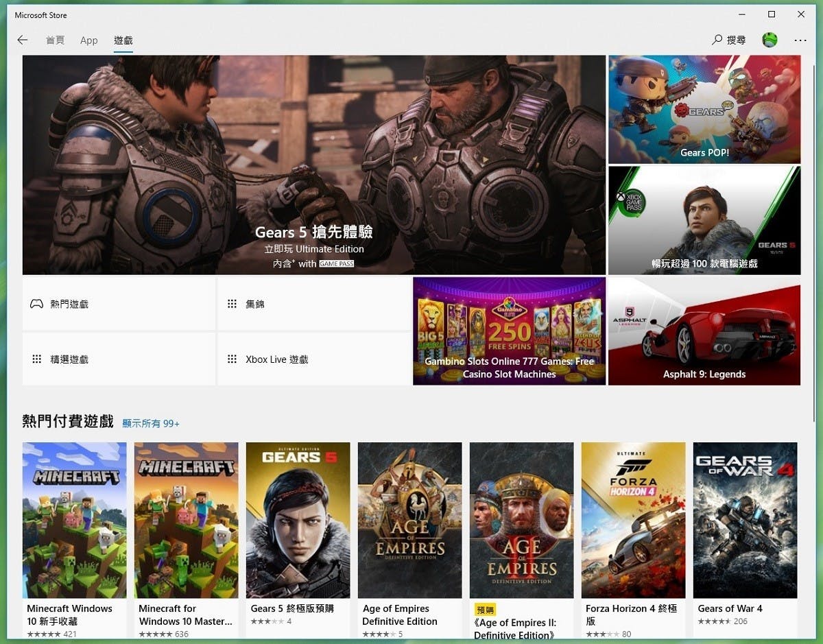
Task: Go back with the arrow icon
Action: coord(23,40)
